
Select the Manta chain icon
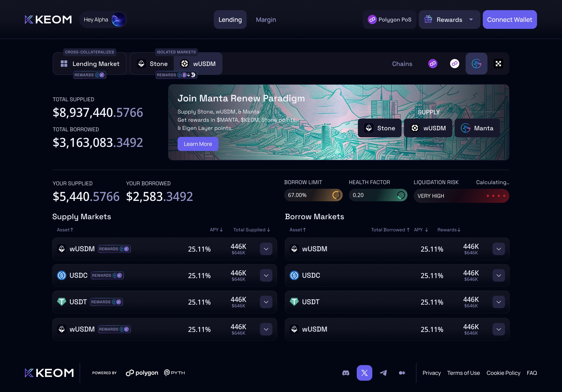click(476, 64)
